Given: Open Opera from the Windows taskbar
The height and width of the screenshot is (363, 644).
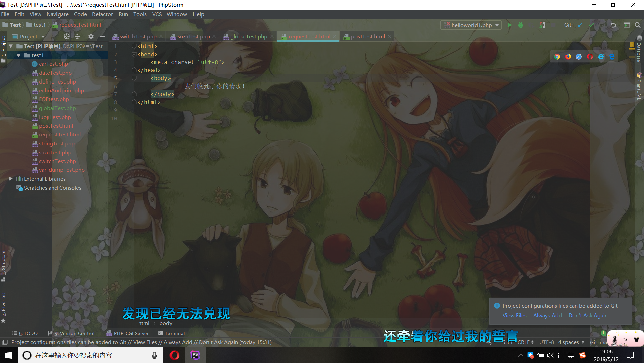Looking at the screenshot, I should click(174, 355).
